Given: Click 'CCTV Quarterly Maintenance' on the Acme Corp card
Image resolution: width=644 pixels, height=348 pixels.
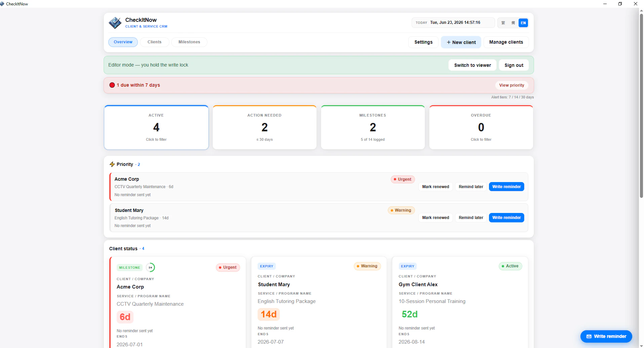Looking at the screenshot, I should pos(150,304).
